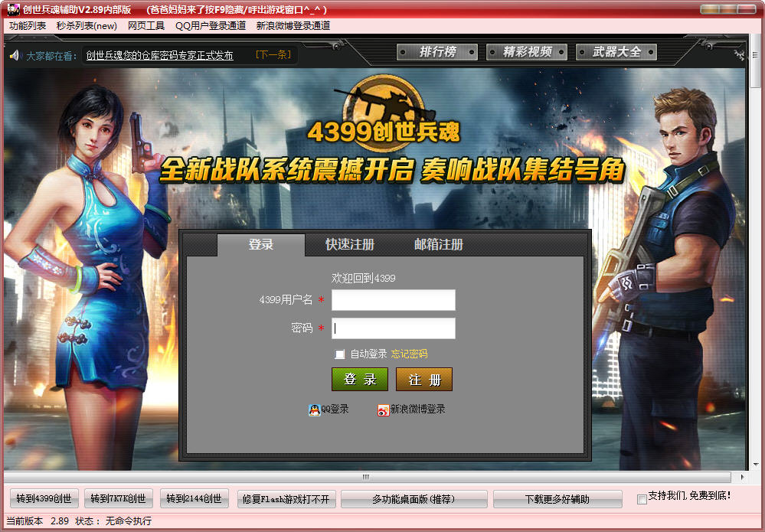This screenshot has height=532, width=765.
Task: Click the speaker announcement icon
Action: tap(15, 56)
